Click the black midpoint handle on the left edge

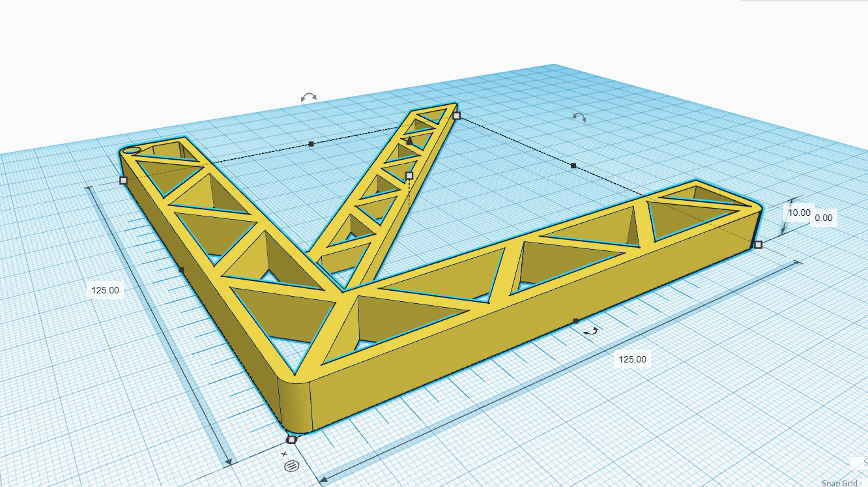pyautogui.click(x=181, y=269)
